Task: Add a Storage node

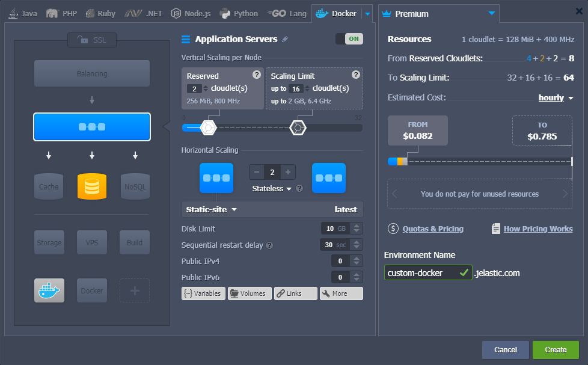Action: (x=49, y=242)
